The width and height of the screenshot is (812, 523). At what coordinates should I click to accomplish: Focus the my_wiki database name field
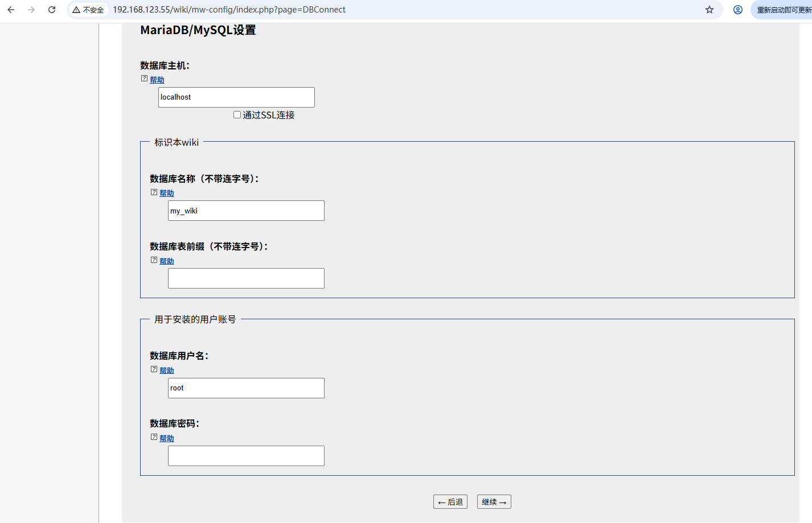pyautogui.click(x=246, y=211)
